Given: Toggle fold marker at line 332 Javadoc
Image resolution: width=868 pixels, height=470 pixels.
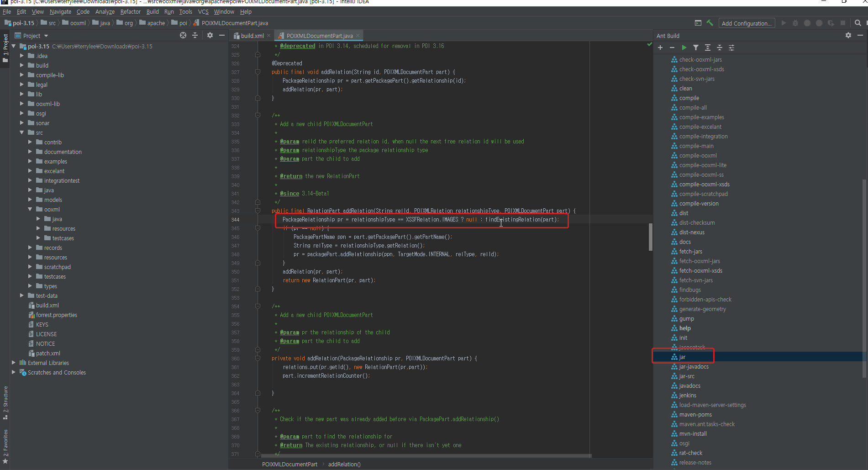Looking at the screenshot, I should click(258, 115).
